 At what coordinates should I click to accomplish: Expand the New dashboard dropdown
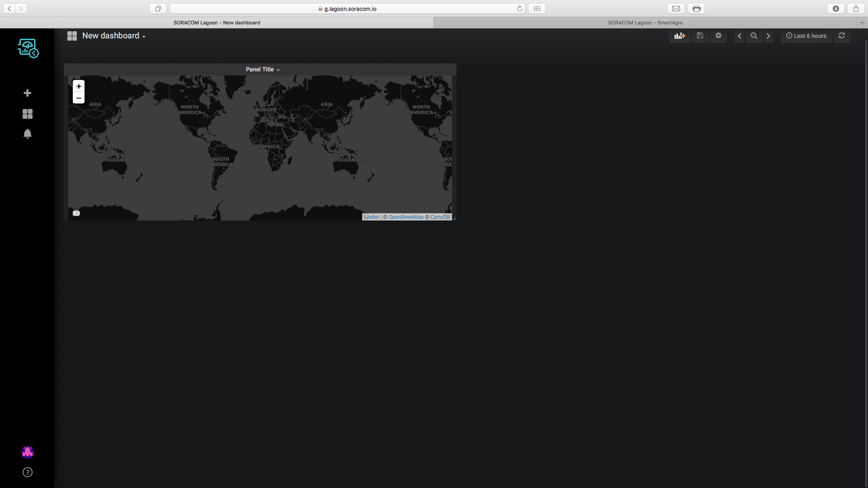pyautogui.click(x=113, y=36)
